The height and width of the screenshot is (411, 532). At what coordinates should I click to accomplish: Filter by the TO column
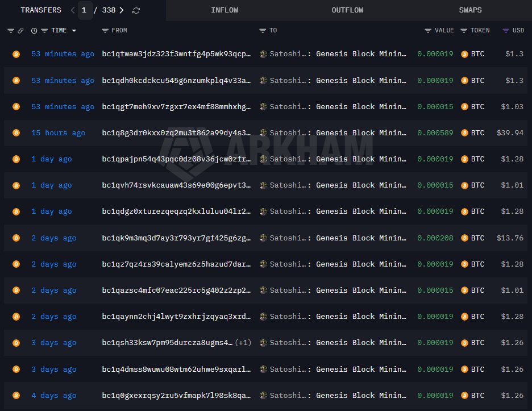262,31
